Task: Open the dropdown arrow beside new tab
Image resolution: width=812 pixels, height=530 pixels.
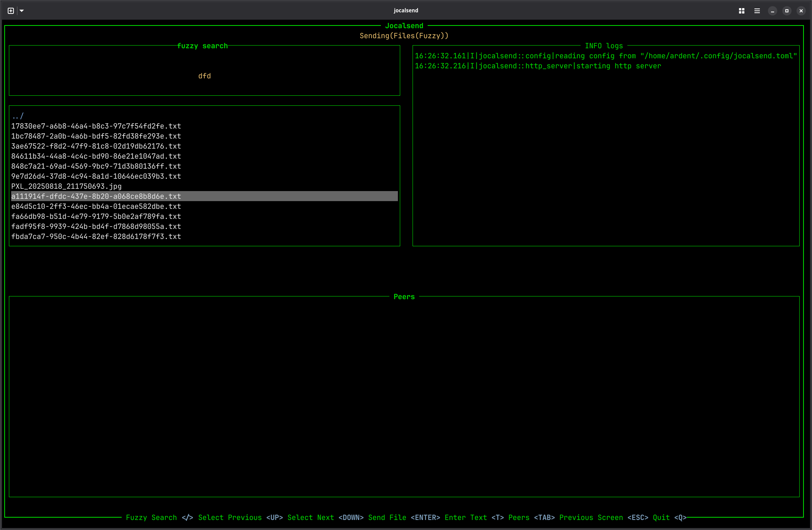Action: pyautogui.click(x=22, y=11)
